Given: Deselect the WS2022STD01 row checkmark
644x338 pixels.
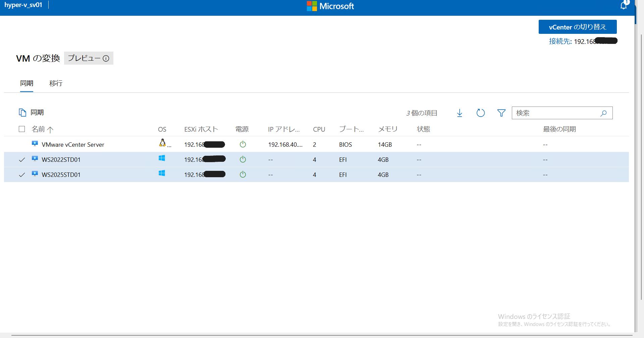Looking at the screenshot, I should 22,160.
